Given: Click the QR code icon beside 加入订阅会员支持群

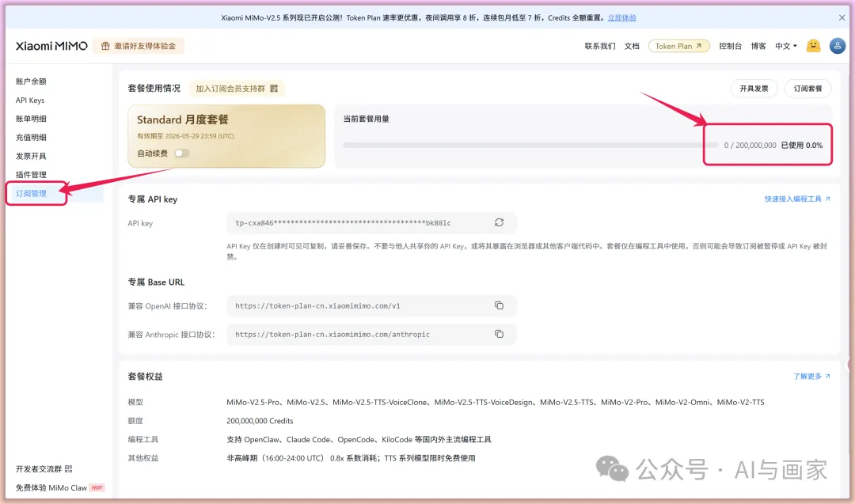Looking at the screenshot, I should 274,89.
